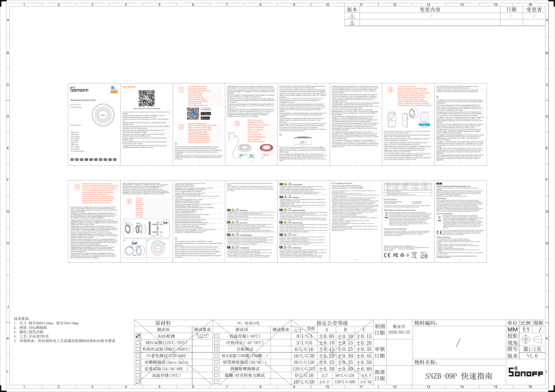Click the FCC logo
The width and height of the screenshot is (555, 392).
point(396,255)
